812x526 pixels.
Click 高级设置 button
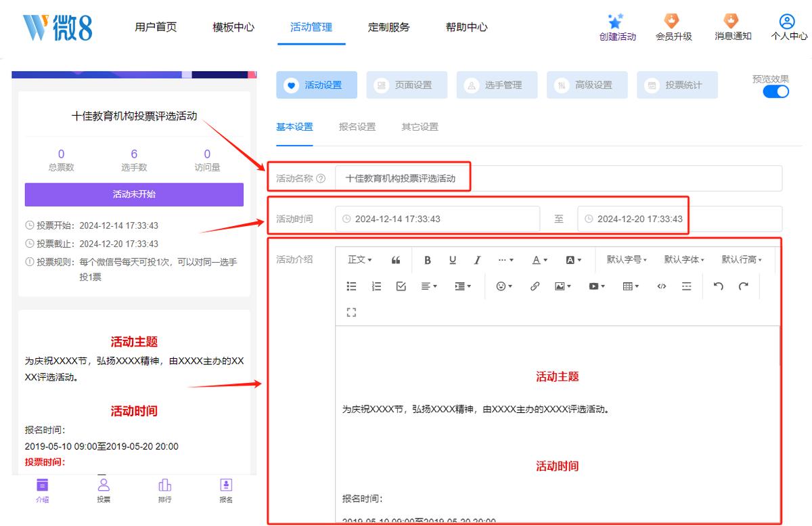(587, 85)
